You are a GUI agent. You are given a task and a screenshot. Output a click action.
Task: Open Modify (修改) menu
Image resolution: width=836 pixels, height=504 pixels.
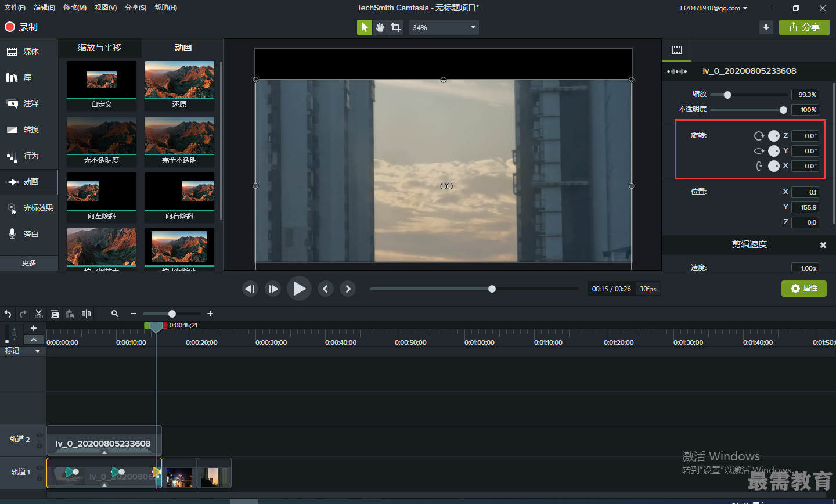click(x=75, y=8)
